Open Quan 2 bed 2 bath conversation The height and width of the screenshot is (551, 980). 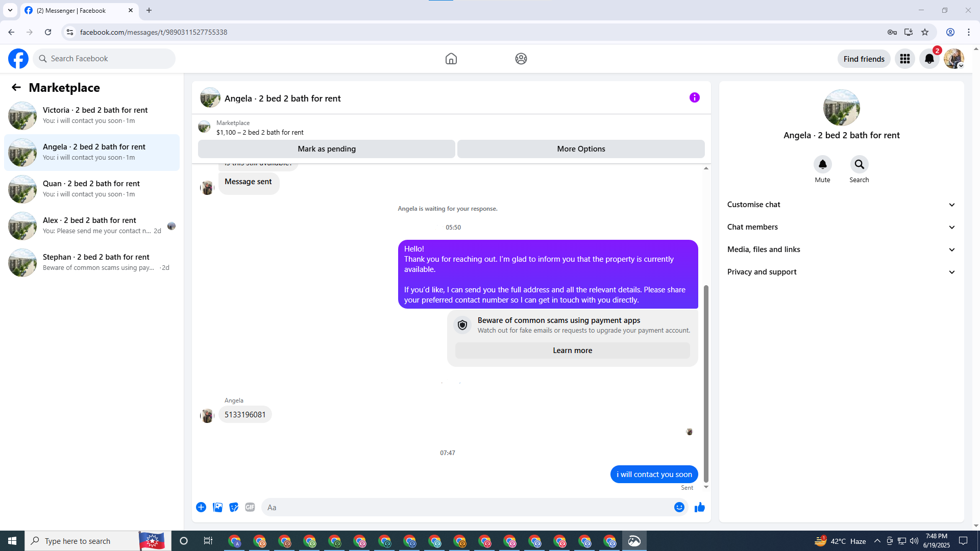pyautogui.click(x=92, y=189)
